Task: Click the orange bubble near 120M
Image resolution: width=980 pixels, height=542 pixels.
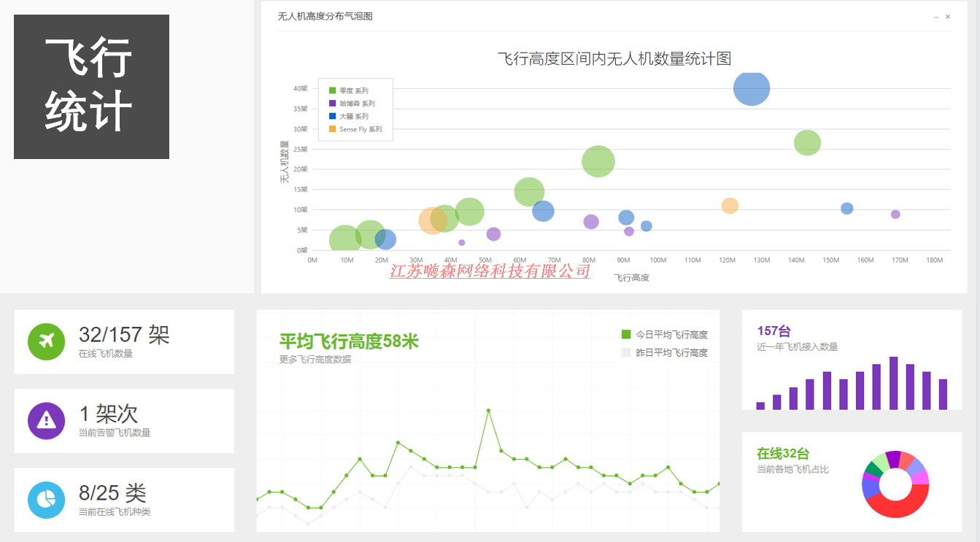Action: click(x=730, y=206)
